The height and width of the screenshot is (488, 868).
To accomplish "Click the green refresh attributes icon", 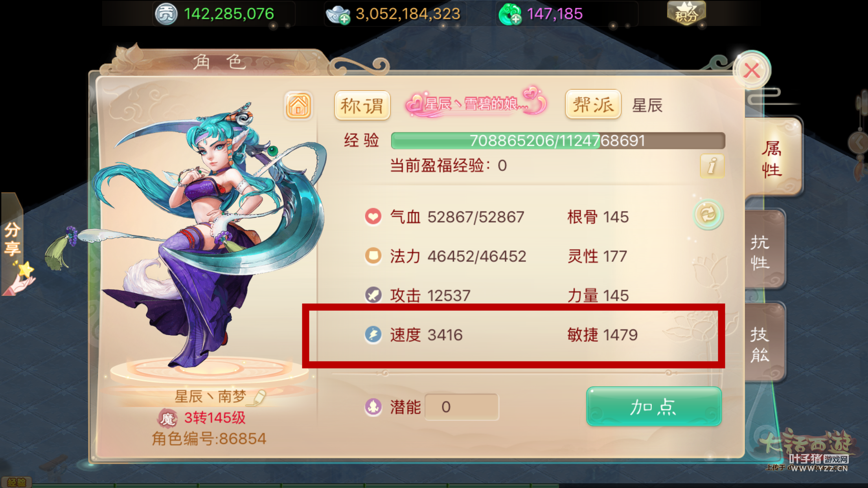I will [708, 215].
